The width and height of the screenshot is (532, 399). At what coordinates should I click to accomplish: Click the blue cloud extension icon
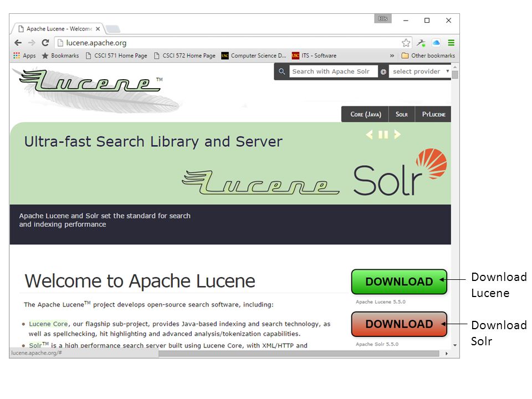point(436,43)
